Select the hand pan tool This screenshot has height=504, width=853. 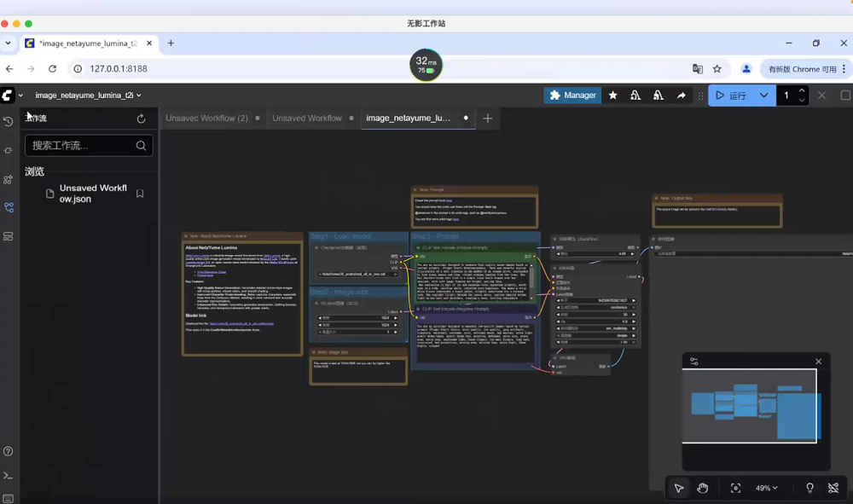click(702, 488)
